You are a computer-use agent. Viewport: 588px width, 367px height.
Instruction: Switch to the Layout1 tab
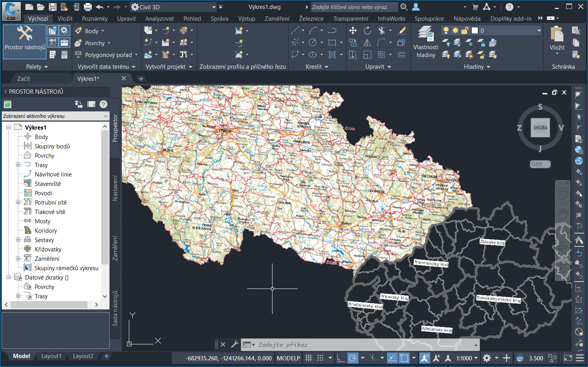(x=51, y=356)
